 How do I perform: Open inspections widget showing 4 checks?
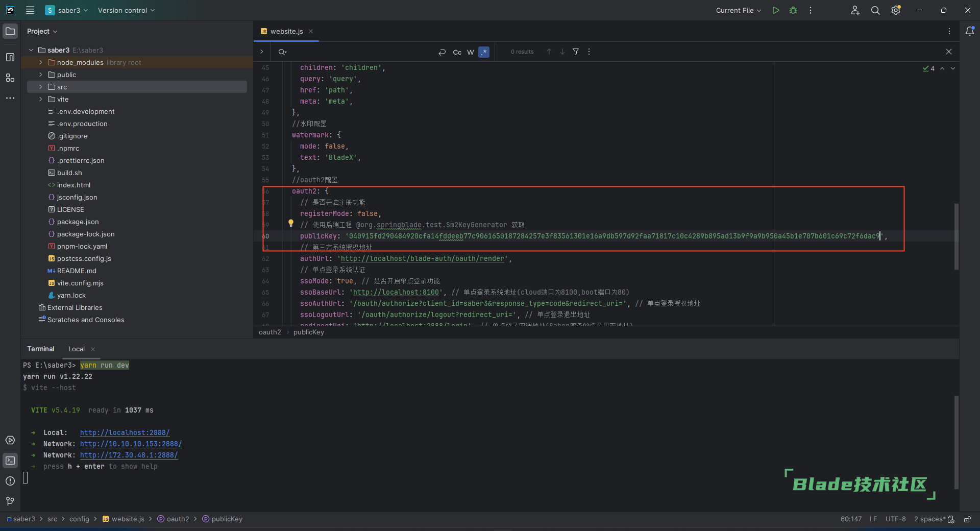[929, 68]
